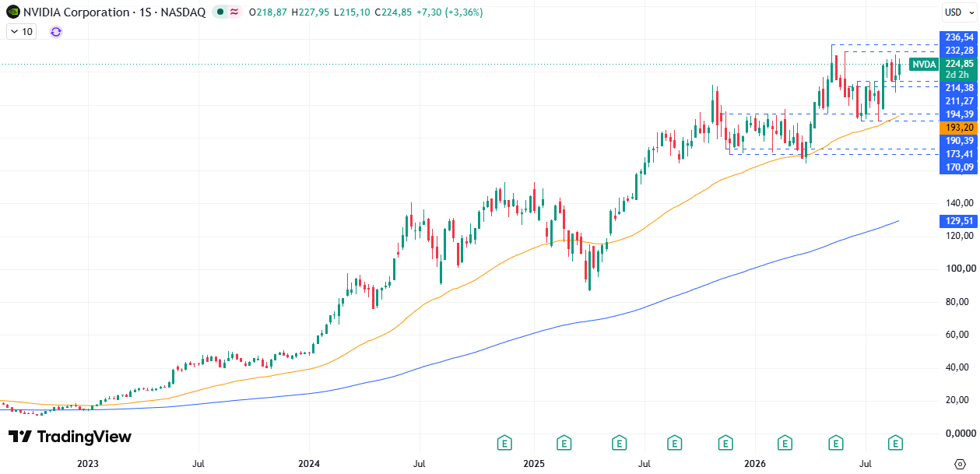Click the 2024 time axis label
This screenshot has width=980, height=474.
coord(309,464)
